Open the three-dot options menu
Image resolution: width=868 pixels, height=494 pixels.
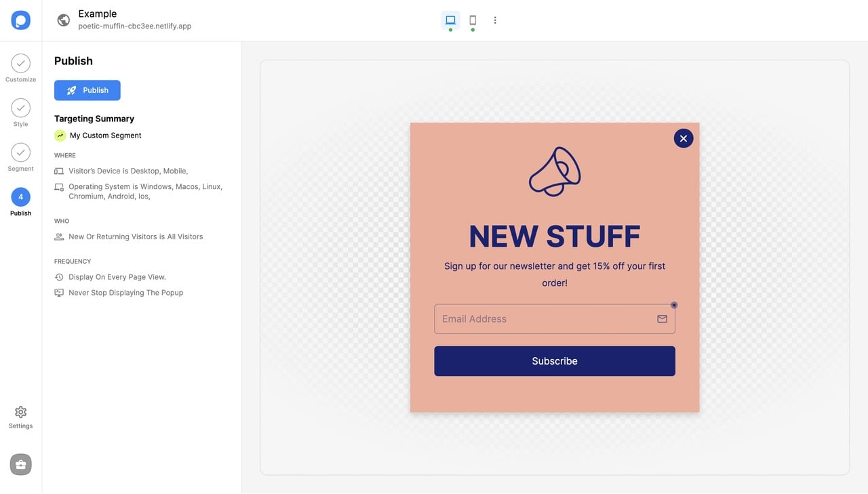[495, 20]
